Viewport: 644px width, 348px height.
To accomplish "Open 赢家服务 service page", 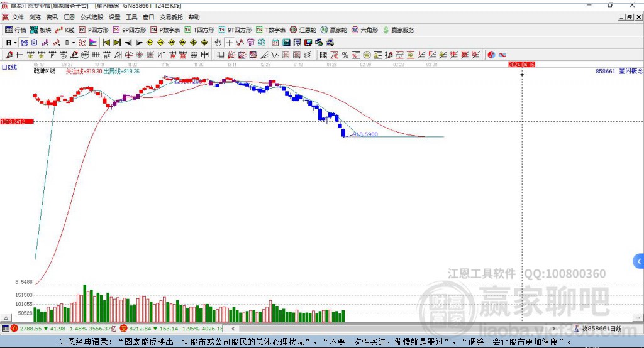I will tap(399, 30).
